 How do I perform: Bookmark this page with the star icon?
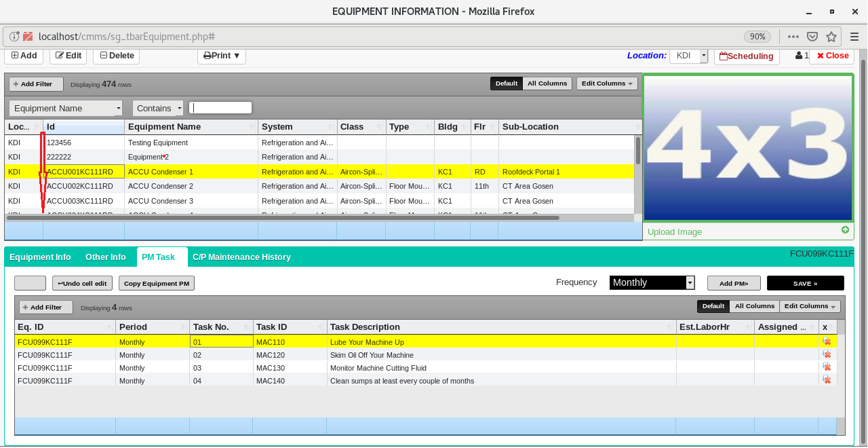[x=831, y=37]
